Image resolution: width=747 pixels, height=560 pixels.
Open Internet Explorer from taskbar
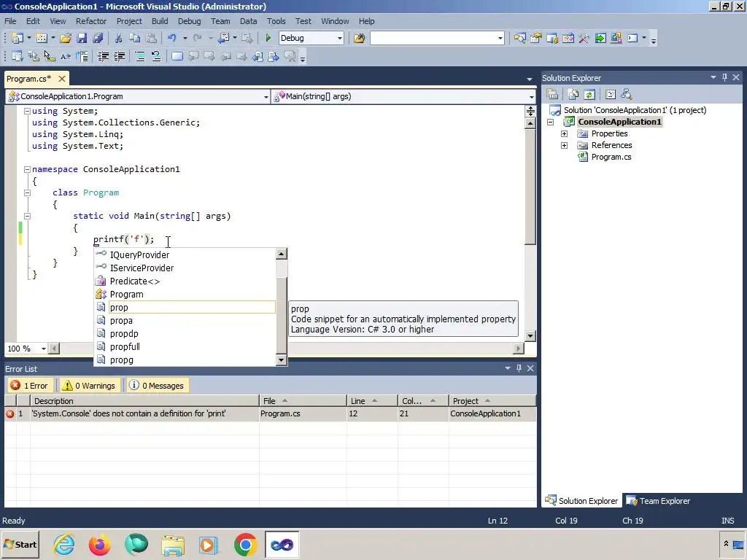pos(64,544)
